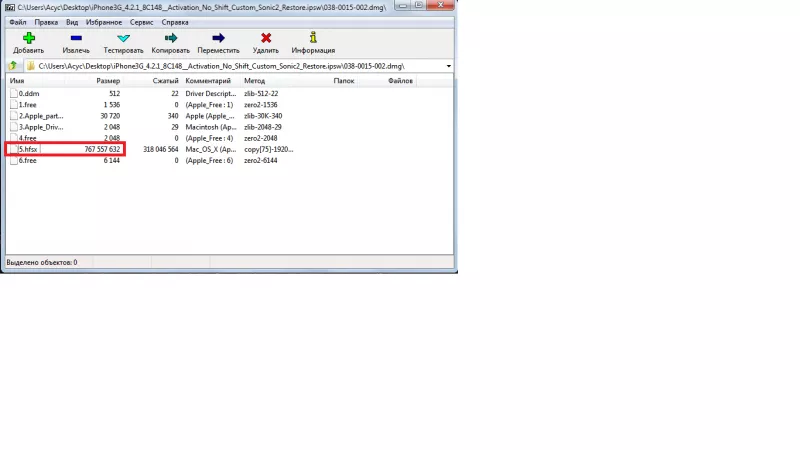This screenshot has width=800, height=450.
Task: Click the size value 30 720
Action: 110,116
